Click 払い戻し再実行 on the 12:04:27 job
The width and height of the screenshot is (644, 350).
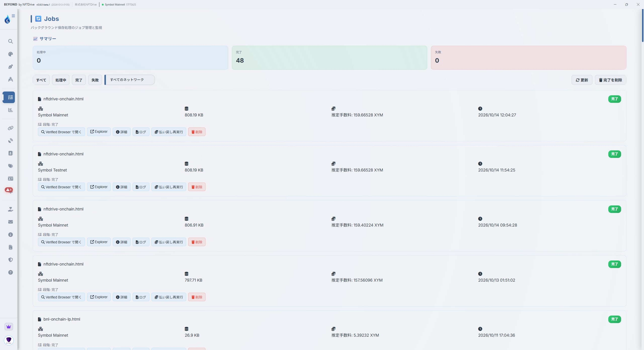coord(169,132)
